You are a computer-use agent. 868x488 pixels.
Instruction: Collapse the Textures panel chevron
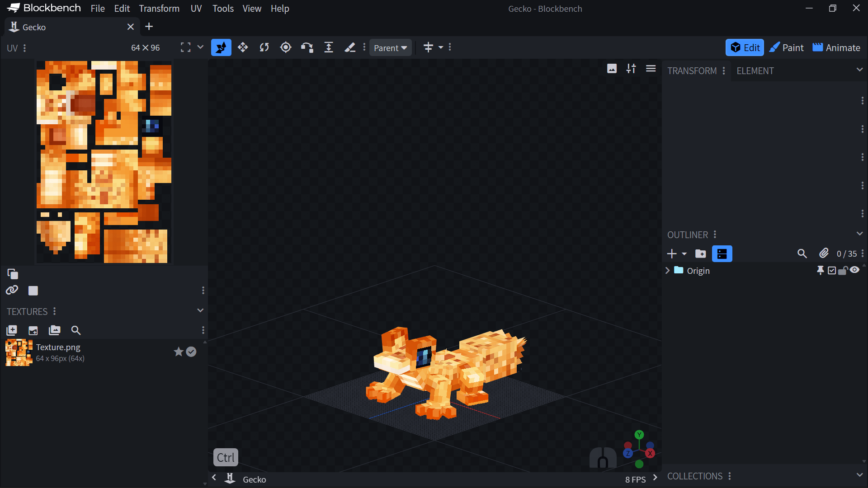(200, 310)
